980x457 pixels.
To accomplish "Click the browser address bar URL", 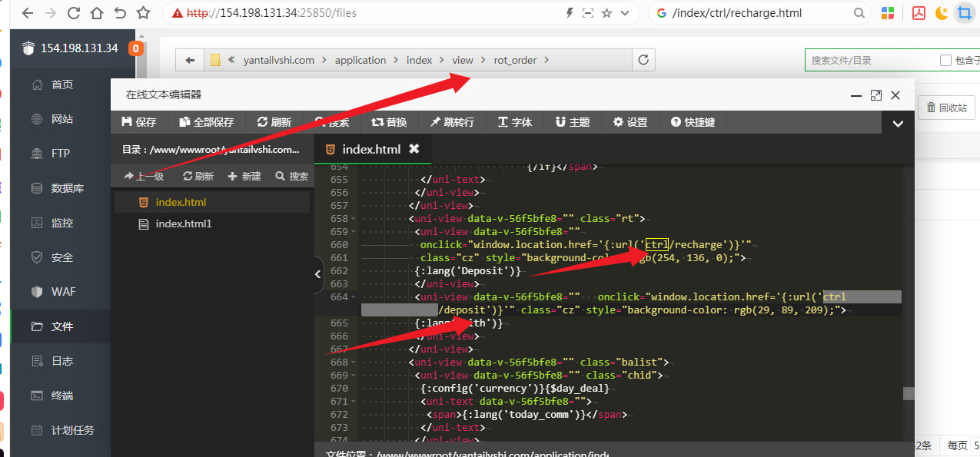I will point(271,13).
